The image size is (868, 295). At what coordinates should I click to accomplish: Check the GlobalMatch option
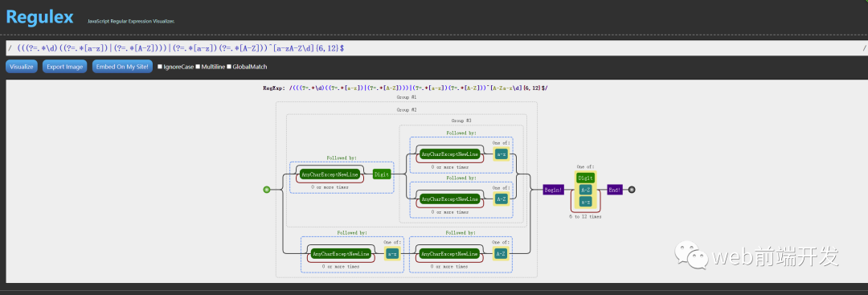click(x=229, y=67)
